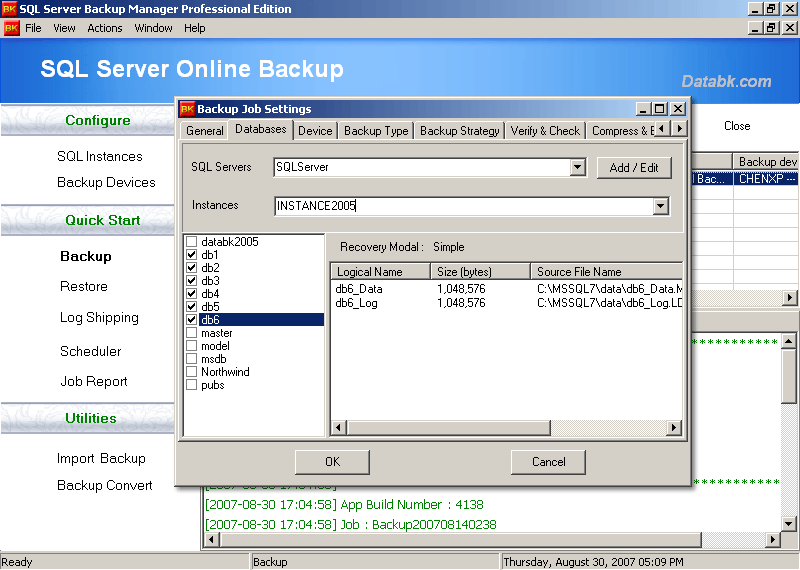The height and width of the screenshot is (570, 800).
Task: Click the Configure section header
Action: (98, 120)
